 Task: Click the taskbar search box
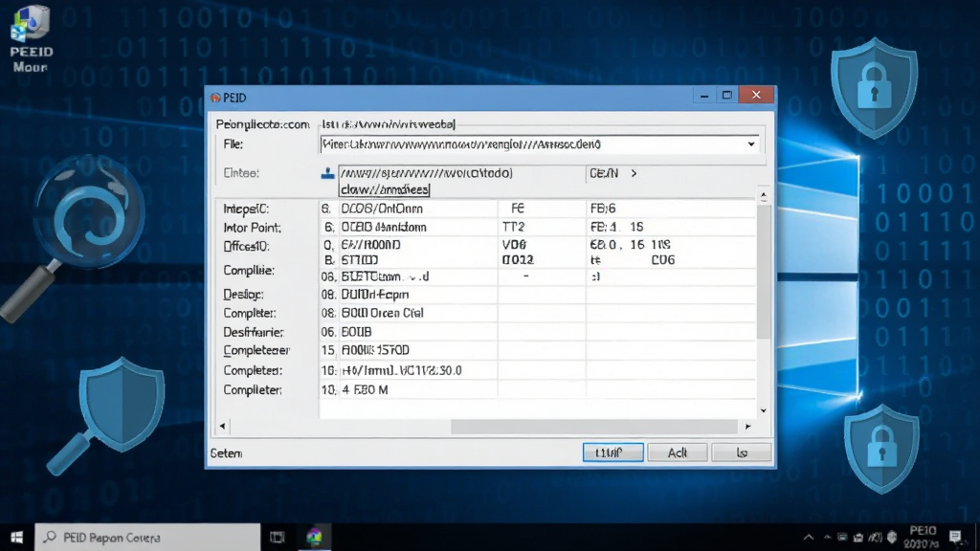147,538
